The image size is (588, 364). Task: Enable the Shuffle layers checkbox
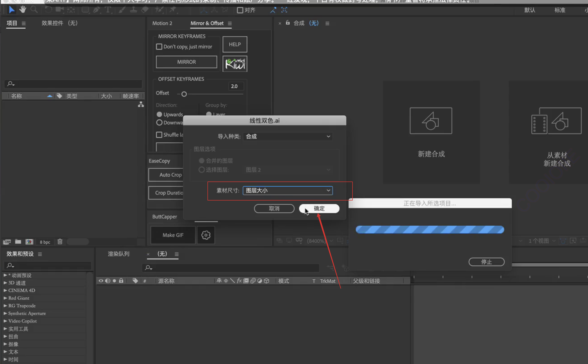point(159,135)
